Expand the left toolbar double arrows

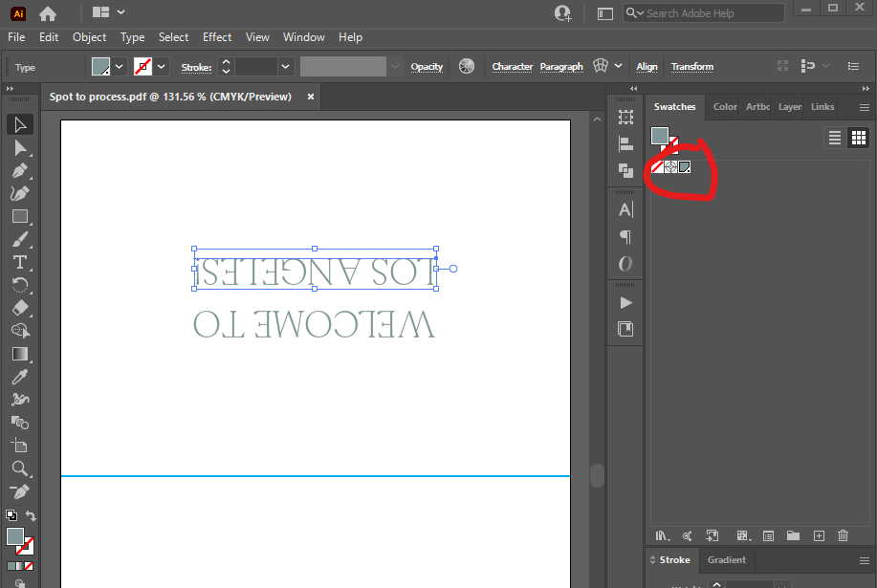click(10, 88)
